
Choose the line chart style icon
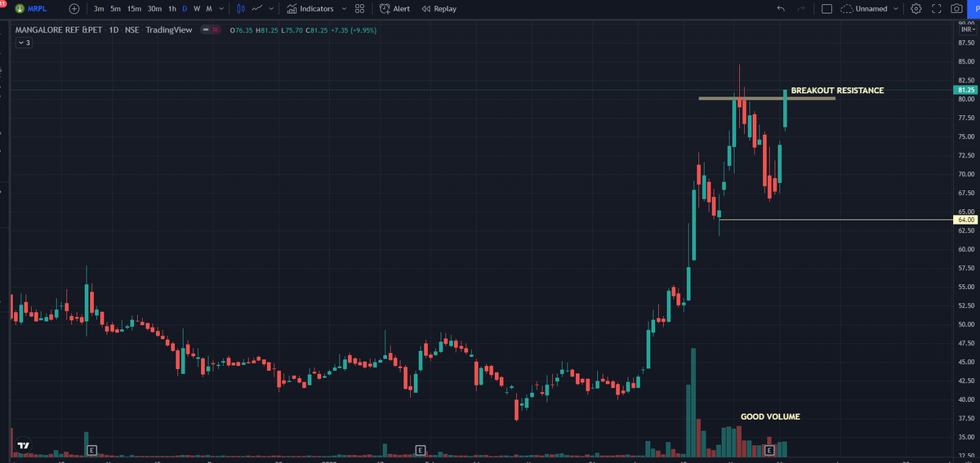coord(257,8)
